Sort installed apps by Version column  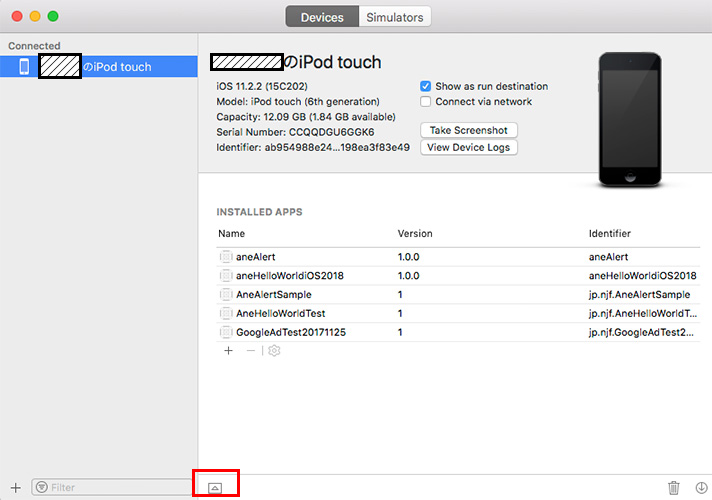pyautogui.click(x=415, y=234)
